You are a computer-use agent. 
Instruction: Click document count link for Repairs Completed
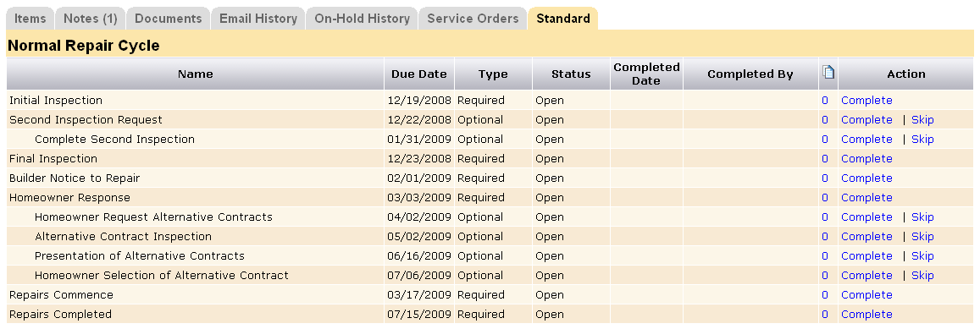825,315
